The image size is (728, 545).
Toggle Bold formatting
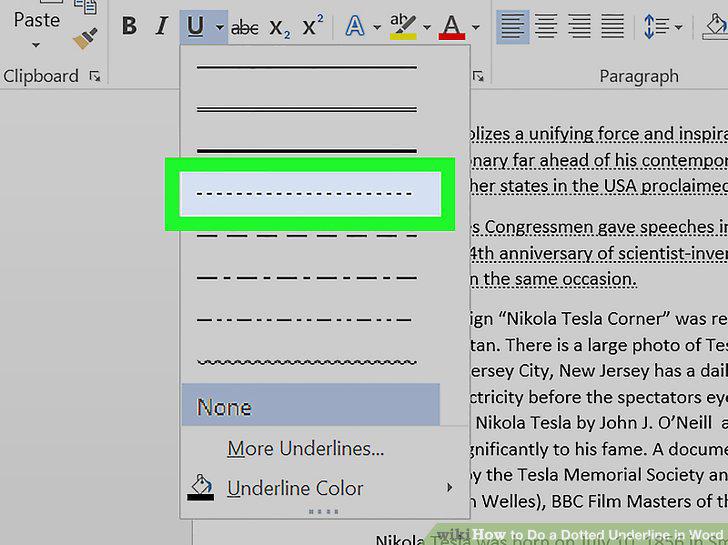129,26
